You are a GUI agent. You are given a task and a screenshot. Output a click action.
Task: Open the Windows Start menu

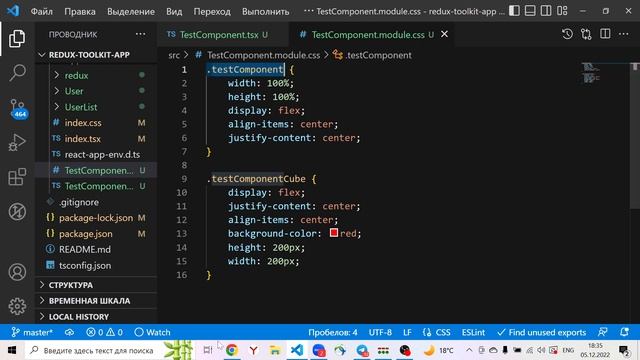(x=12, y=350)
